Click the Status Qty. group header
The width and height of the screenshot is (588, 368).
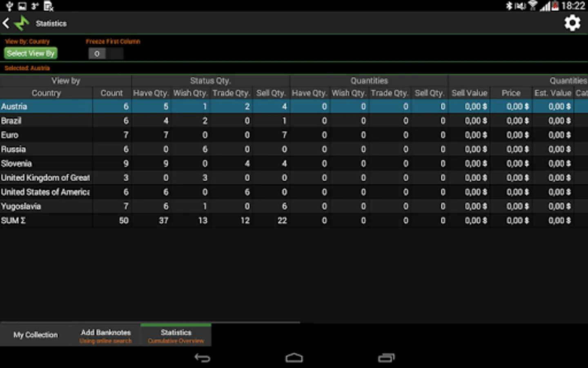(210, 81)
